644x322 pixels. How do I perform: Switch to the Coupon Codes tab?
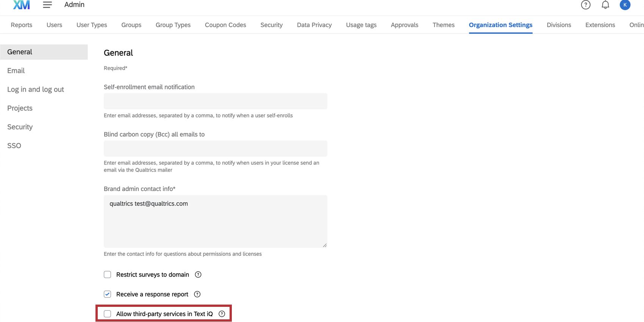click(x=225, y=25)
